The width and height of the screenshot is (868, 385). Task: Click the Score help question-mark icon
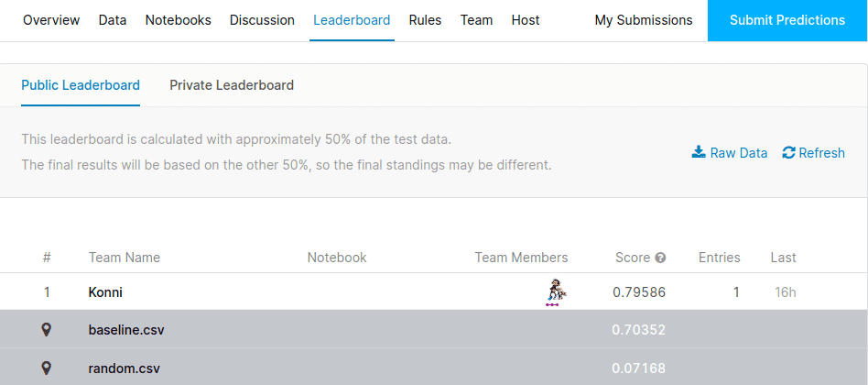pos(660,258)
